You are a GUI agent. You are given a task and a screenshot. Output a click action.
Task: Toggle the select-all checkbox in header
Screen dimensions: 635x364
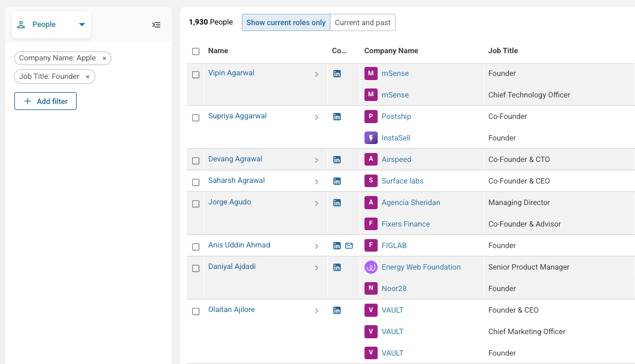196,51
